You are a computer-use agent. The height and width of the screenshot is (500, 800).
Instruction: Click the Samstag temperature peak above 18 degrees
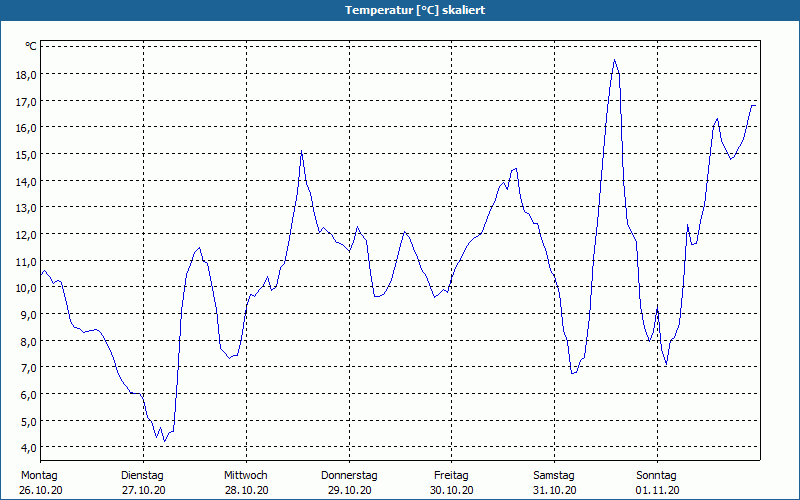(x=614, y=60)
